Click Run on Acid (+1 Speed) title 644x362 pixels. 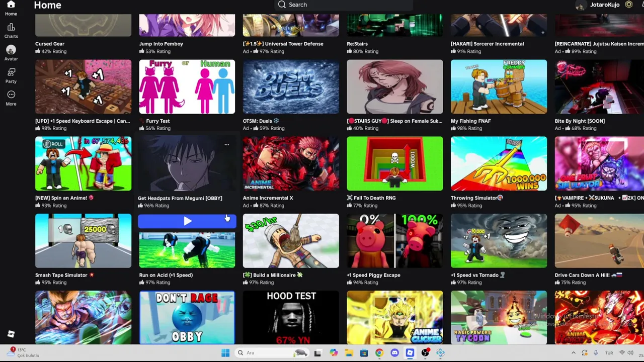[166, 275]
